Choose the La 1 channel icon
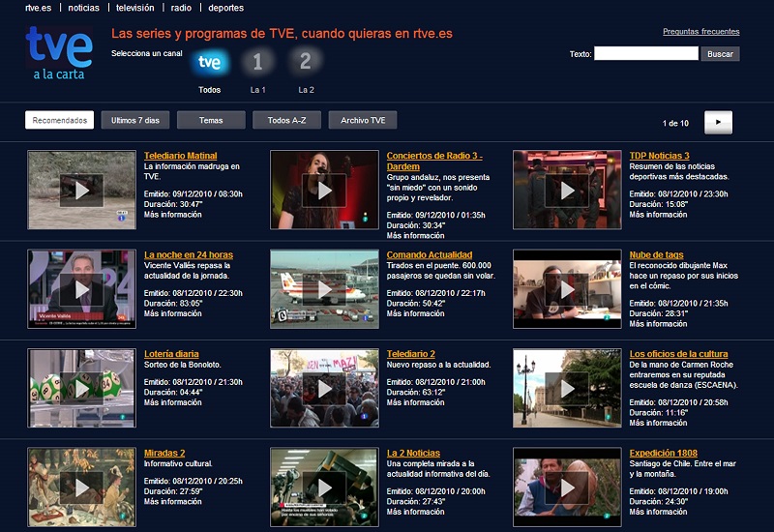Viewport: 774px width, 532px height. point(257,62)
